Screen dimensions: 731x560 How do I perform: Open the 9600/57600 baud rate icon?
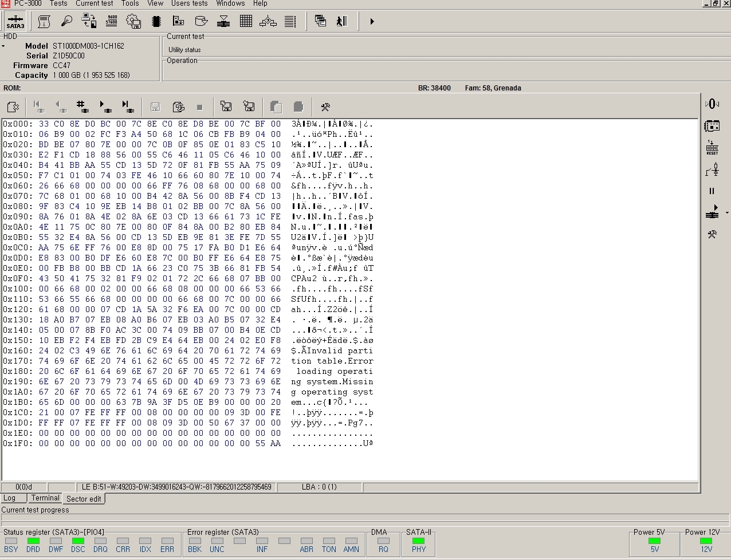(112, 22)
